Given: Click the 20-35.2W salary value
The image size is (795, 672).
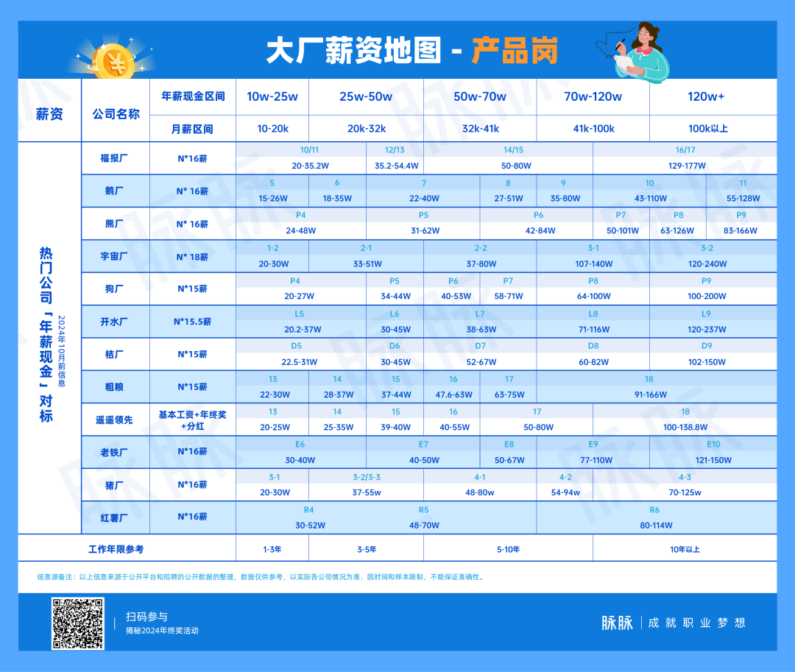Looking at the screenshot, I should click(x=311, y=166).
